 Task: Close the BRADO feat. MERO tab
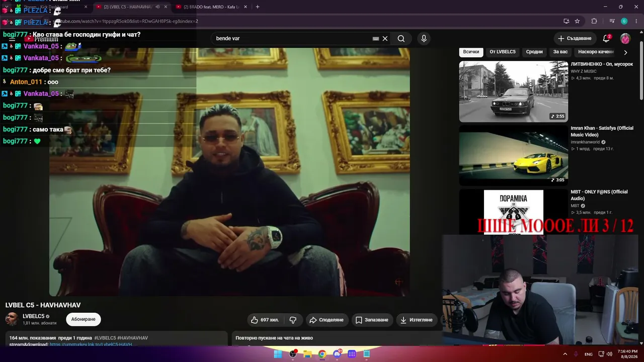click(x=245, y=7)
